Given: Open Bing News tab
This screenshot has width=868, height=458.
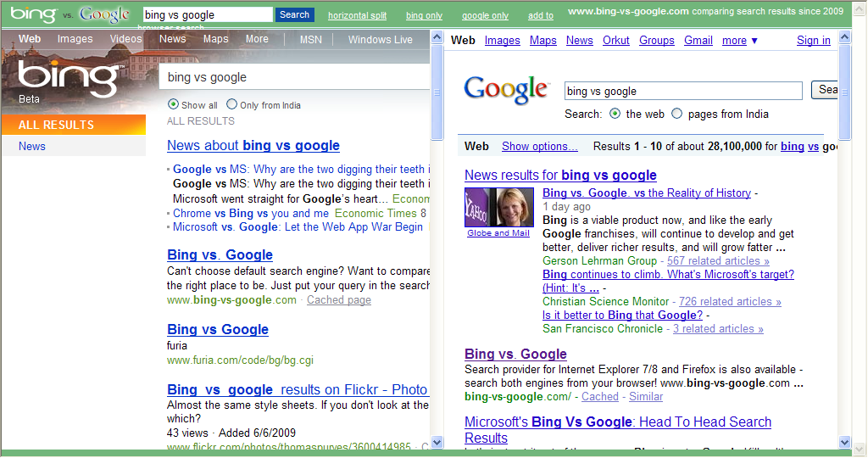Looking at the screenshot, I should [x=173, y=39].
